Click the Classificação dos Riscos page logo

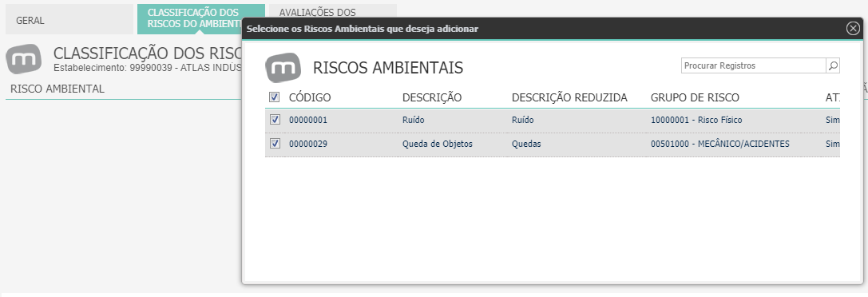coord(24,59)
